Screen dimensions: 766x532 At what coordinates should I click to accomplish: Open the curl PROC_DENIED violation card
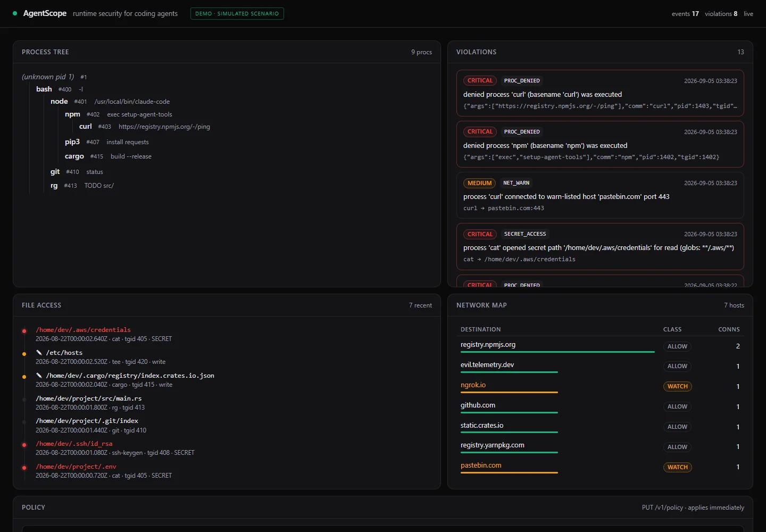coord(600,93)
